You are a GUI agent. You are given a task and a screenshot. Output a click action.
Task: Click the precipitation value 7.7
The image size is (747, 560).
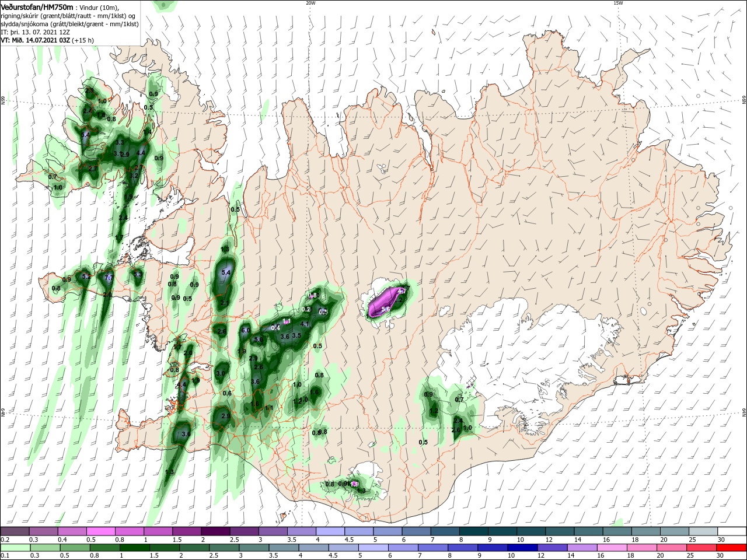click(109, 278)
